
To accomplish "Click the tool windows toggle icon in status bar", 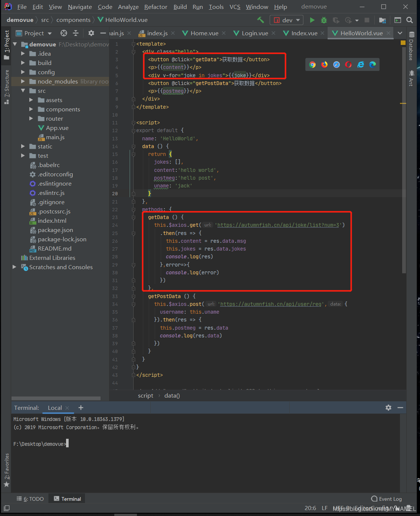I will (x=7, y=508).
